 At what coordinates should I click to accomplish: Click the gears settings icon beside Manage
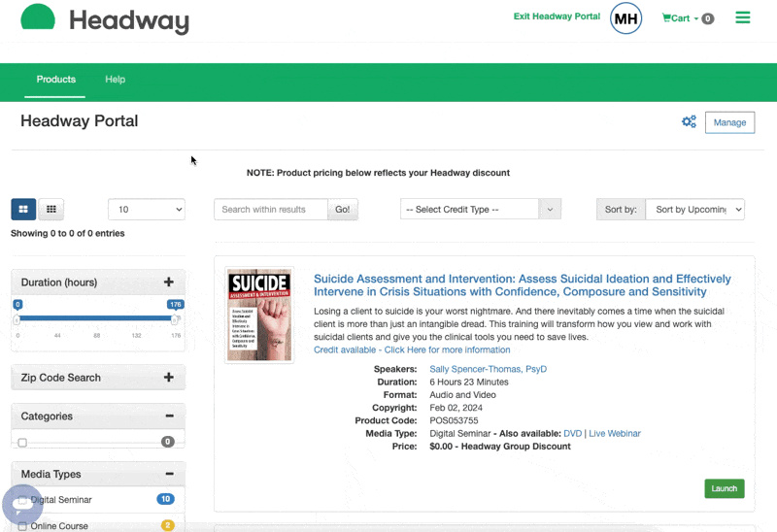pos(689,122)
